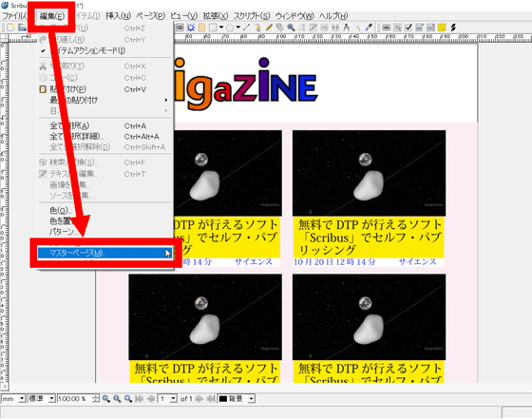Image resolution: width=532 pixels, height=419 pixels.
Task: Open the mm unit dropdown
Action: [x=22, y=399]
